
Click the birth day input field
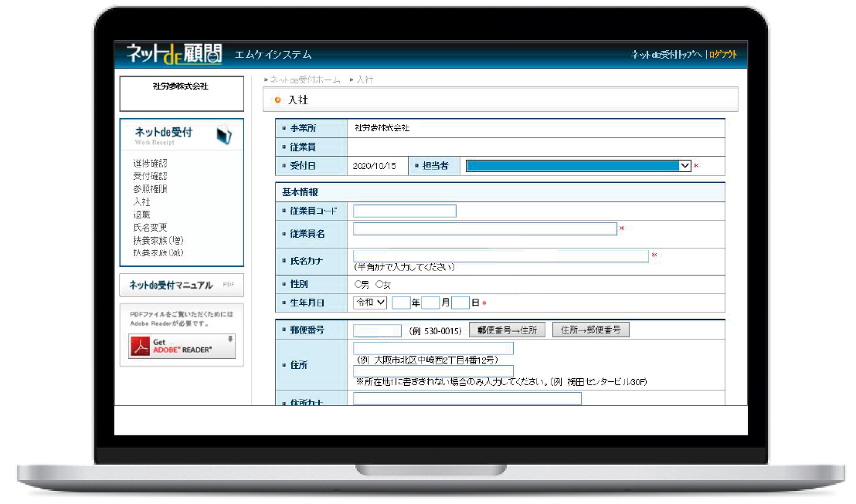pos(460,303)
